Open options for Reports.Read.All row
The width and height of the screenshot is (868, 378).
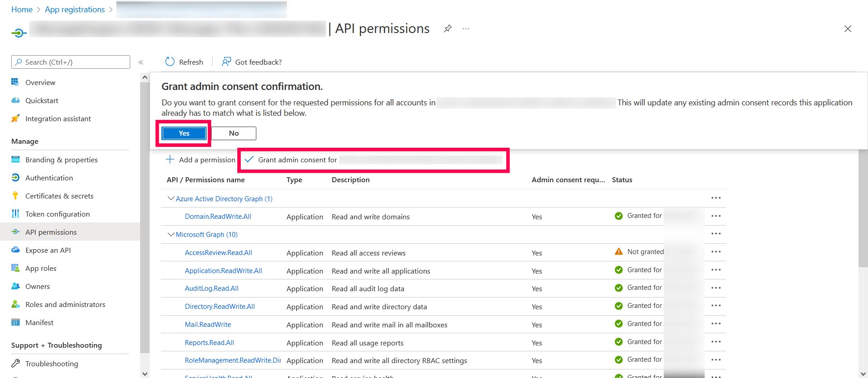pos(716,342)
